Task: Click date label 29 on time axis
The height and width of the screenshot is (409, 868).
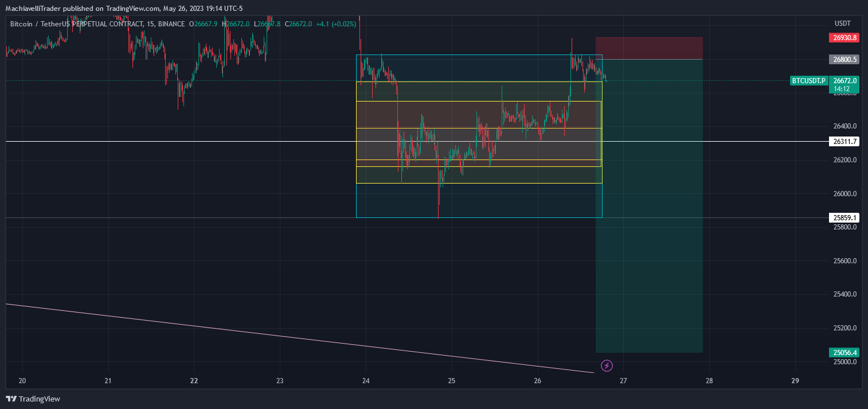Action: tap(795, 381)
